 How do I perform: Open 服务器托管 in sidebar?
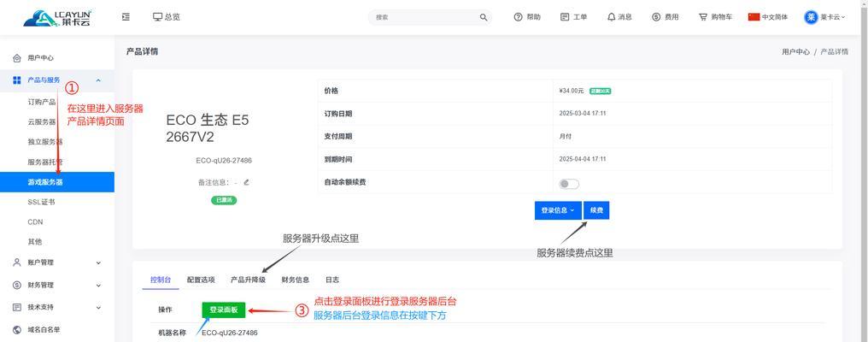(x=44, y=162)
